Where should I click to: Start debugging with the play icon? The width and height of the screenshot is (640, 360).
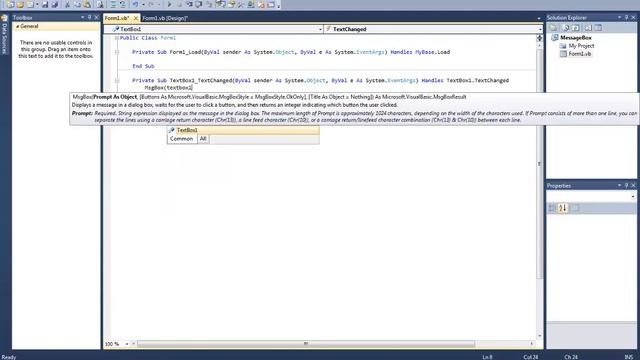point(169,4)
